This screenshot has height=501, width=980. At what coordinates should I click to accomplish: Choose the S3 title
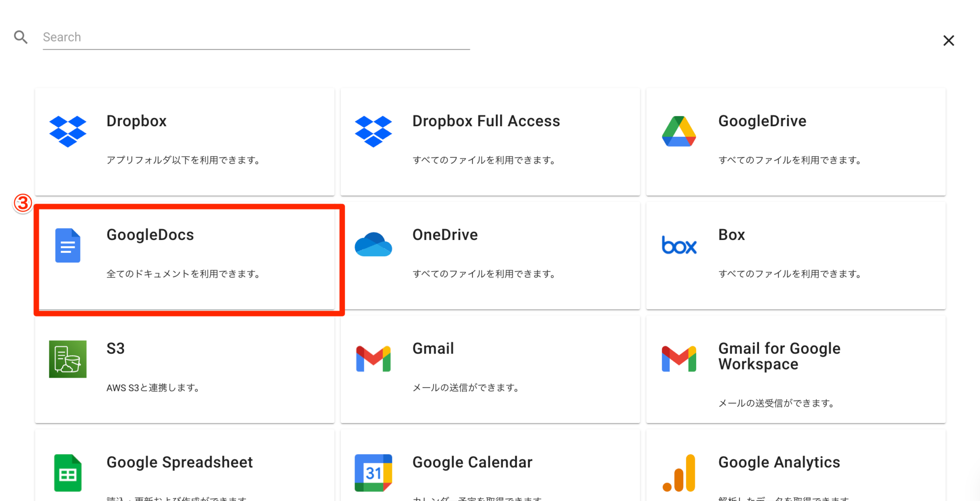[x=115, y=349]
